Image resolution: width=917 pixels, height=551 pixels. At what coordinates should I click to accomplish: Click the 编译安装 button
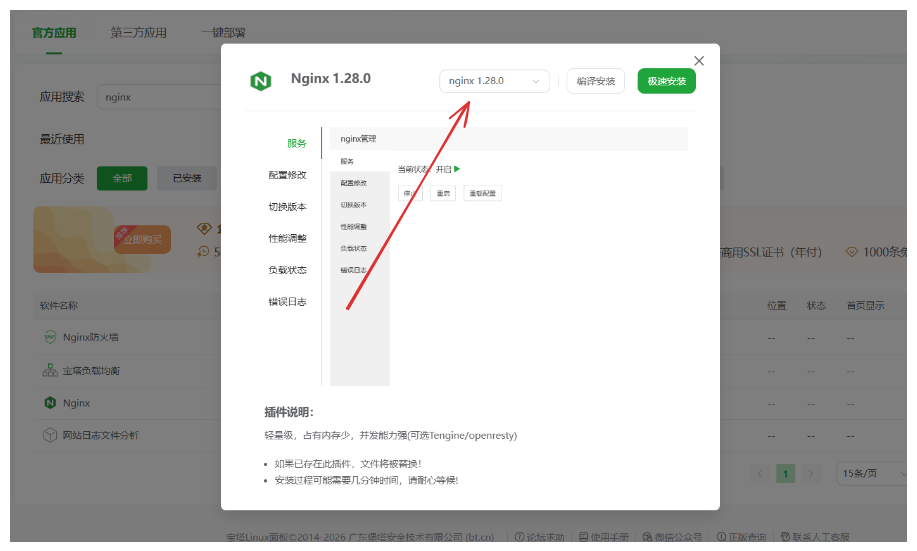pyautogui.click(x=596, y=81)
